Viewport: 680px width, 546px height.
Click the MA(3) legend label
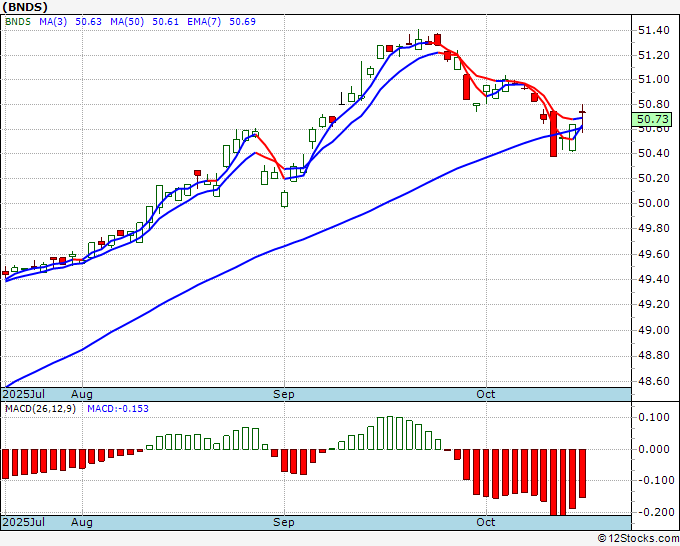pos(53,21)
